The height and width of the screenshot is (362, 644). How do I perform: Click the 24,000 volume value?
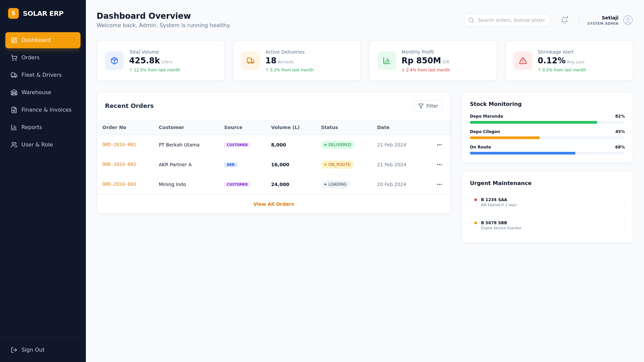(x=280, y=184)
